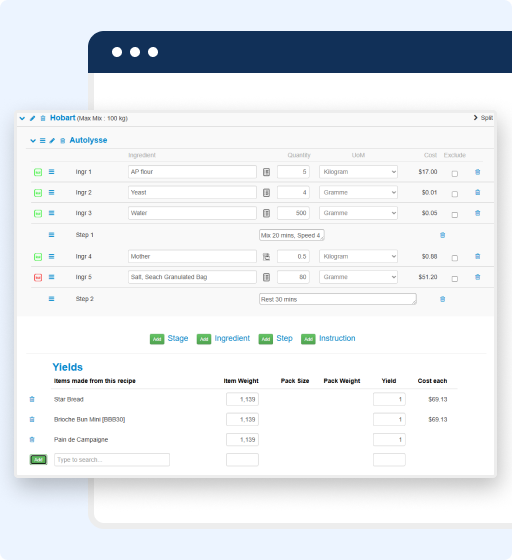The height and width of the screenshot is (560, 512).
Task: Remove Star Bread from yields list
Action: pos(32,399)
